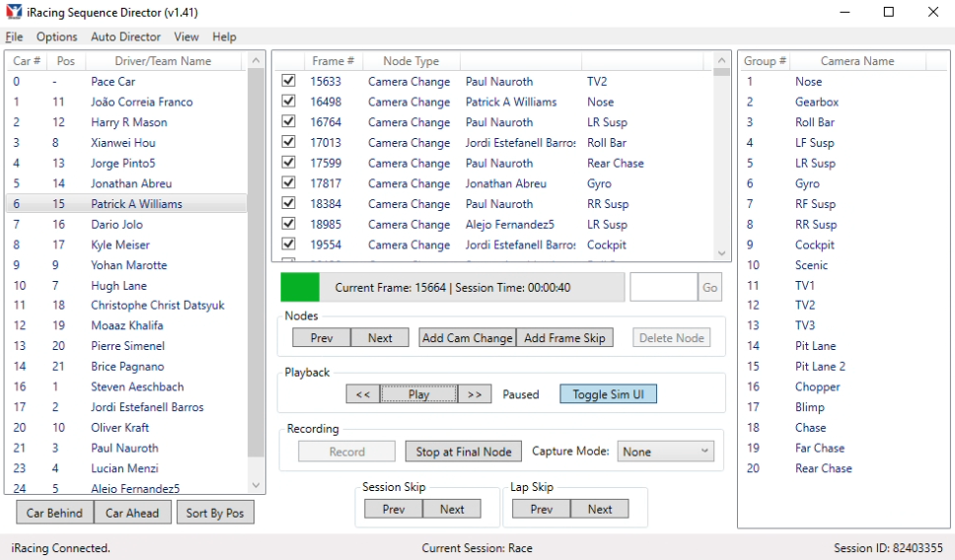
Task: Select driver Christophe Christ Datsyuk
Action: [x=126, y=305]
